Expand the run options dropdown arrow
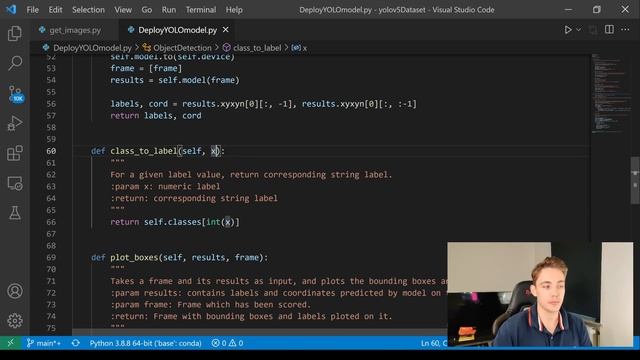640x360 pixels. pos(578,30)
